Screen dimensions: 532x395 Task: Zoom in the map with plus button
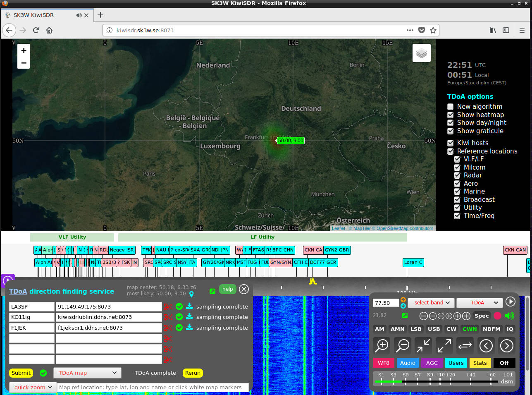coord(24,50)
